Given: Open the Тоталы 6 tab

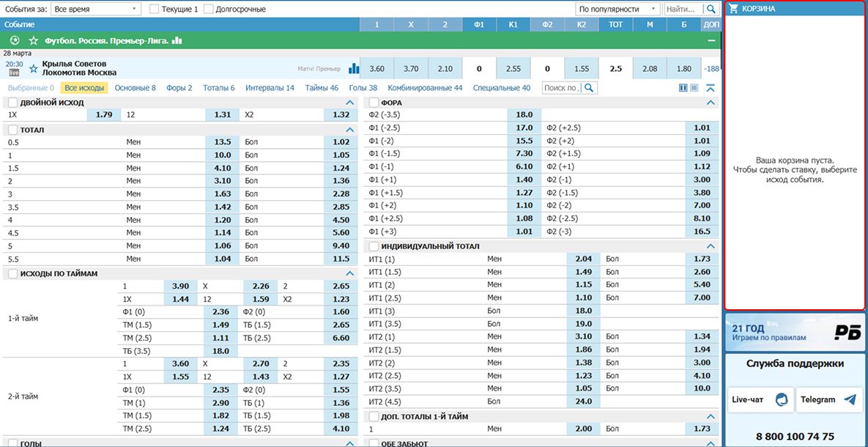Looking at the screenshot, I should coord(218,88).
